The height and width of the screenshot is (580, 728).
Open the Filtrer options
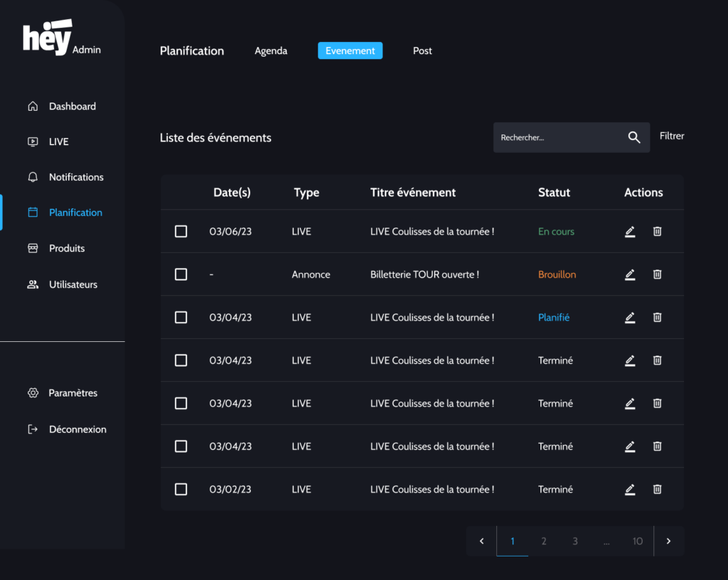point(672,136)
